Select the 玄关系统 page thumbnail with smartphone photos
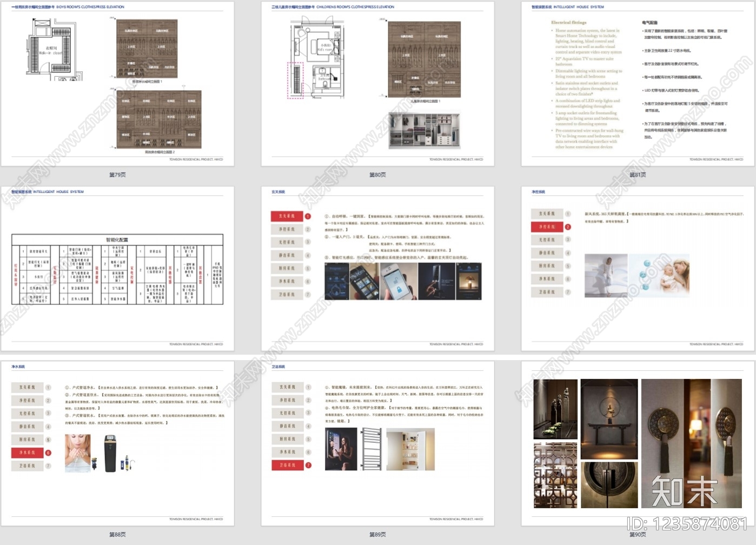 tap(377, 269)
